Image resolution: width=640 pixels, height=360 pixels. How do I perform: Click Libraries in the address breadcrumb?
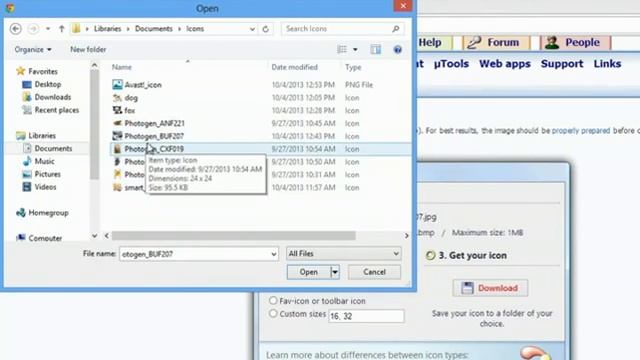(107, 29)
